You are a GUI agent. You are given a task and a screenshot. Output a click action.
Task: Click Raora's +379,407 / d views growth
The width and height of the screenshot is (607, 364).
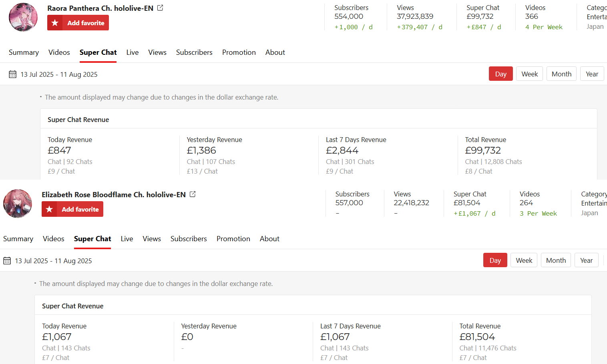click(x=420, y=27)
